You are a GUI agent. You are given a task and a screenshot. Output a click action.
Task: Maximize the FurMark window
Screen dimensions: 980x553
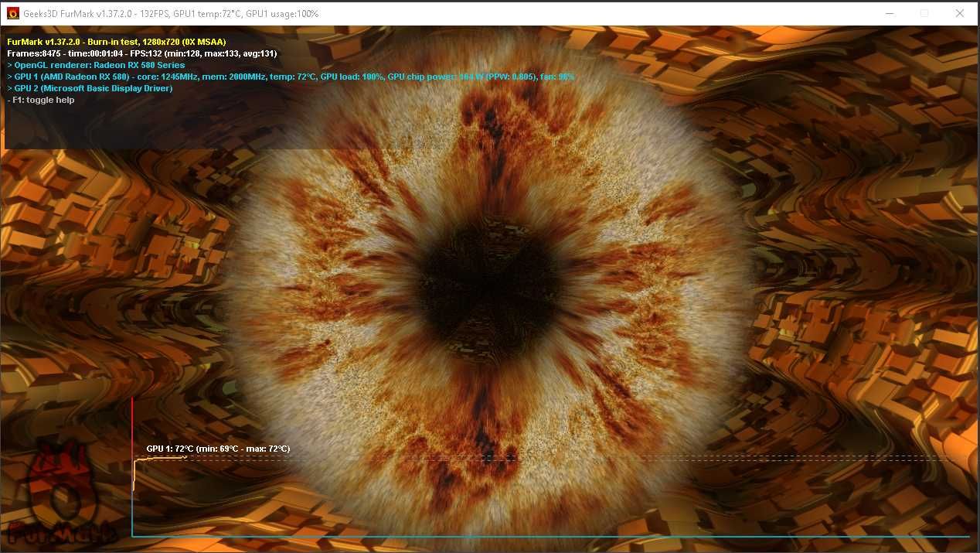(x=924, y=13)
